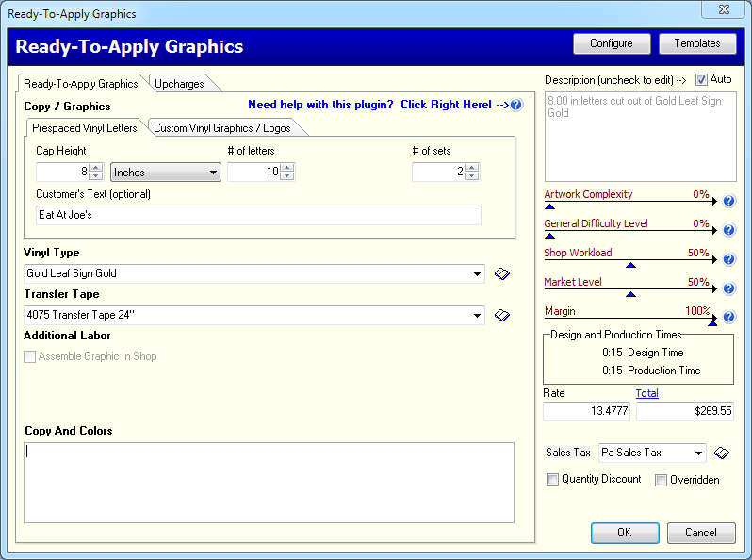Uncheck the Auto description checkbox
Image resolution: width=752 pixels, height=560 pixels.
tap(701, 80)
